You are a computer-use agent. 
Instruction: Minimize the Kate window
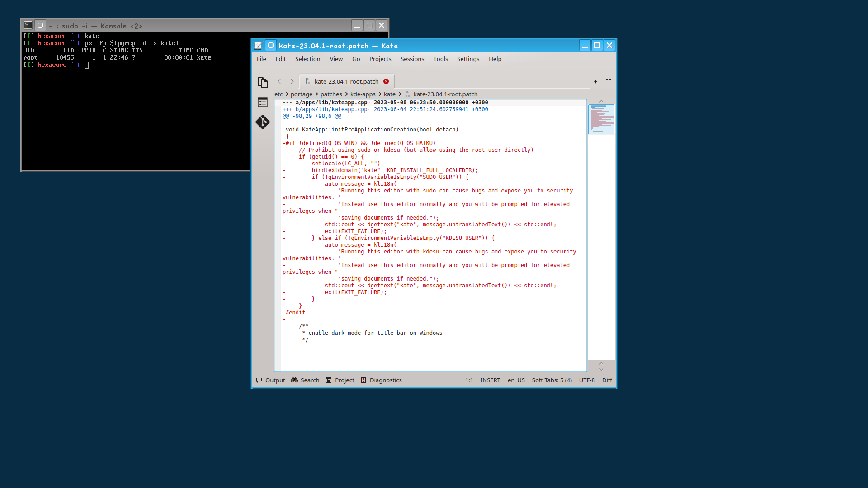(585, 45)
